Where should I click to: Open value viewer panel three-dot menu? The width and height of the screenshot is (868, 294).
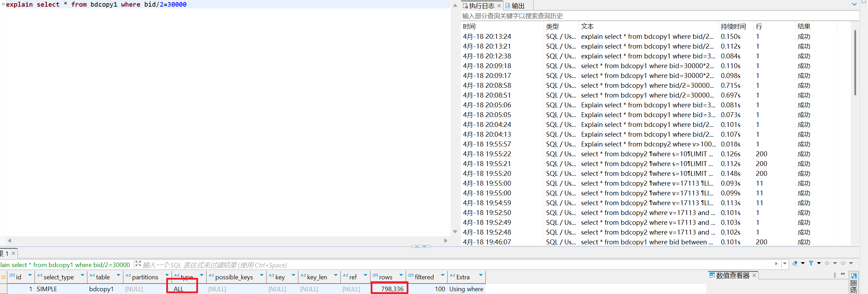tap(835, 275)
